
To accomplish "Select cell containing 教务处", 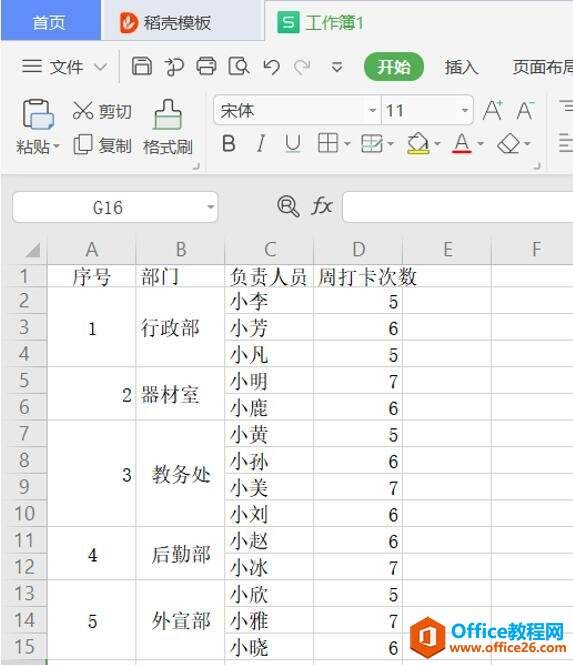I will 180,474.
